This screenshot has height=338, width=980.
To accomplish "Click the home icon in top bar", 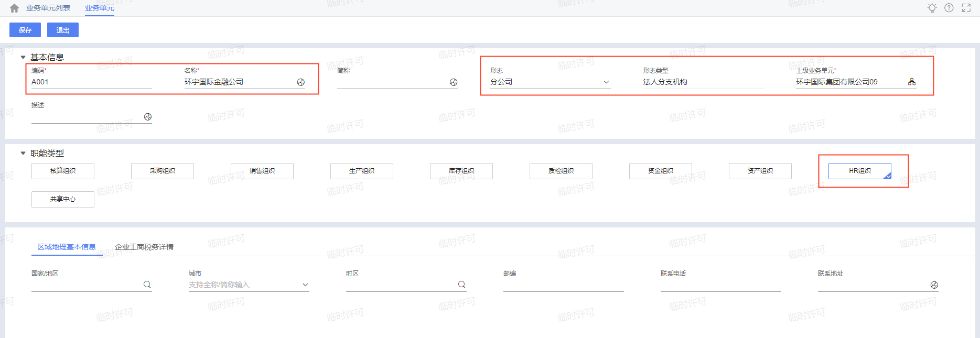I will point(14,8).
